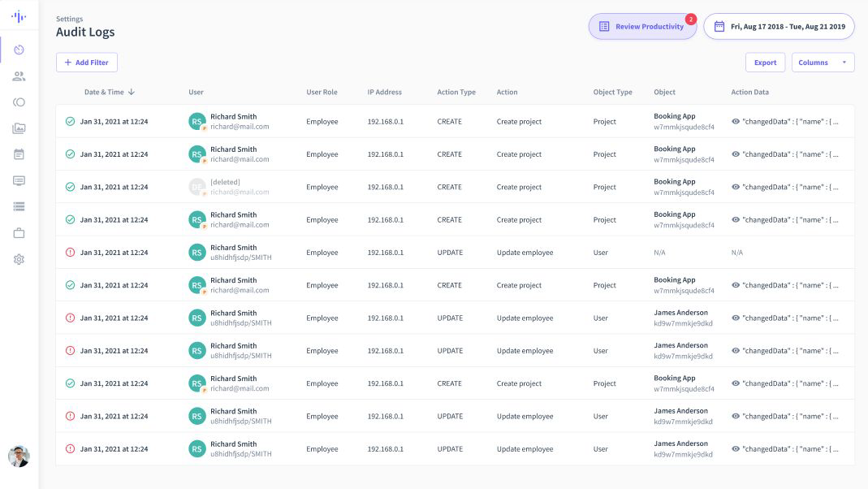
Task: Open the calendar icon in sidebar
Action: [19, 154]
